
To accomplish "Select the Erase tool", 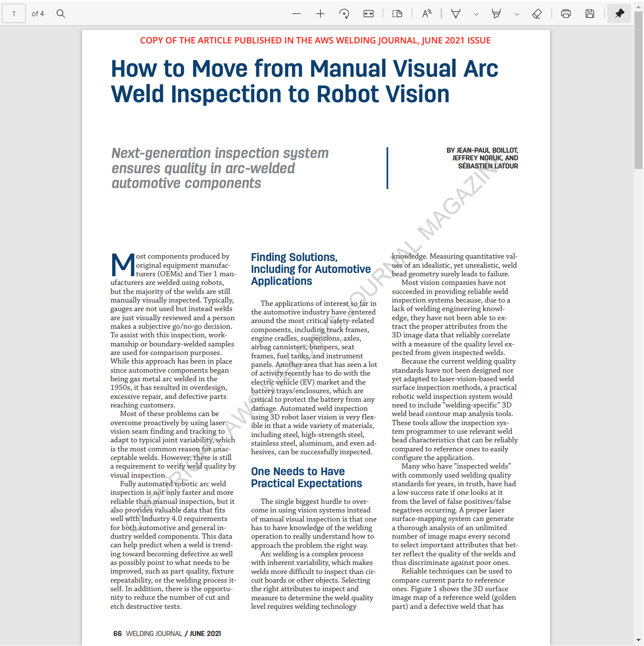I will [537, 14].
